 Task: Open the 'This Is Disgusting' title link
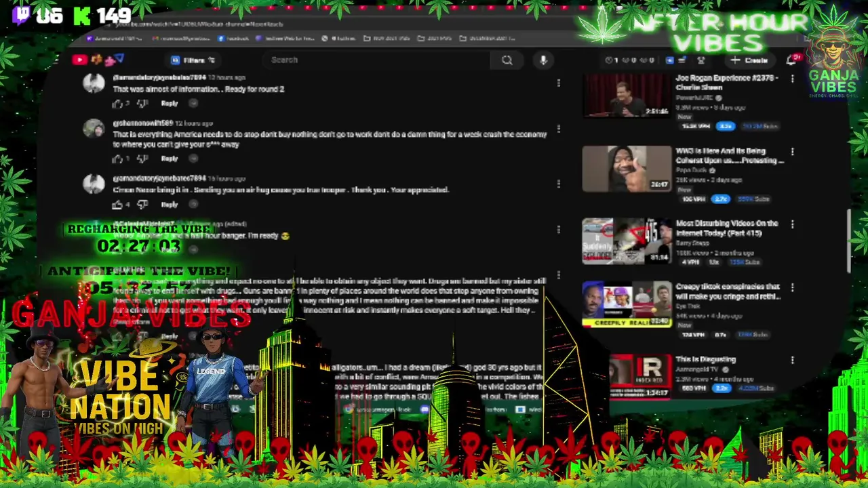[x=705, y=359]
